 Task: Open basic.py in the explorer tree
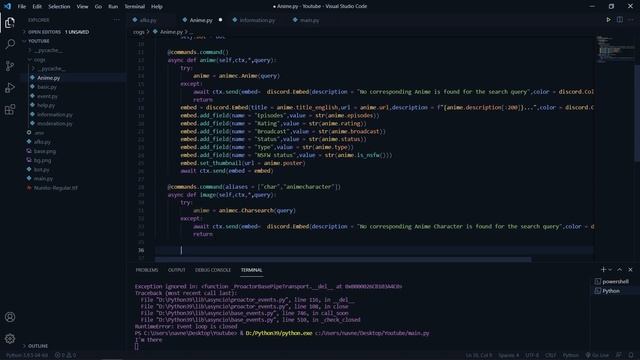pyautogui.click(x=47, y=87)
